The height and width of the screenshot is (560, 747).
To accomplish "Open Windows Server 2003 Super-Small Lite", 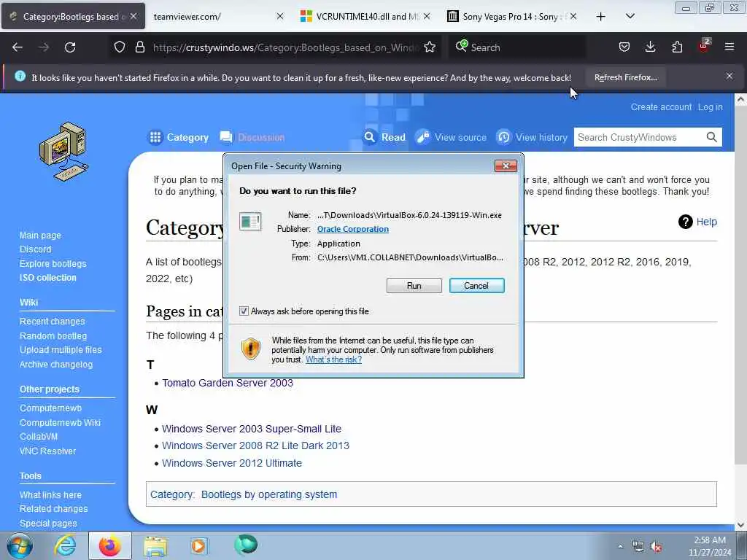I will click(252, 429).
